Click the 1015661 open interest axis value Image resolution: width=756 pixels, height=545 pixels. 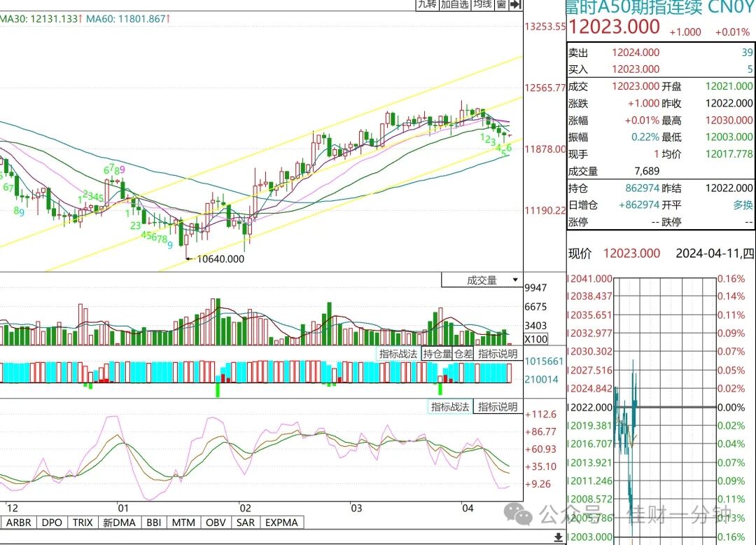coord(544,361)
